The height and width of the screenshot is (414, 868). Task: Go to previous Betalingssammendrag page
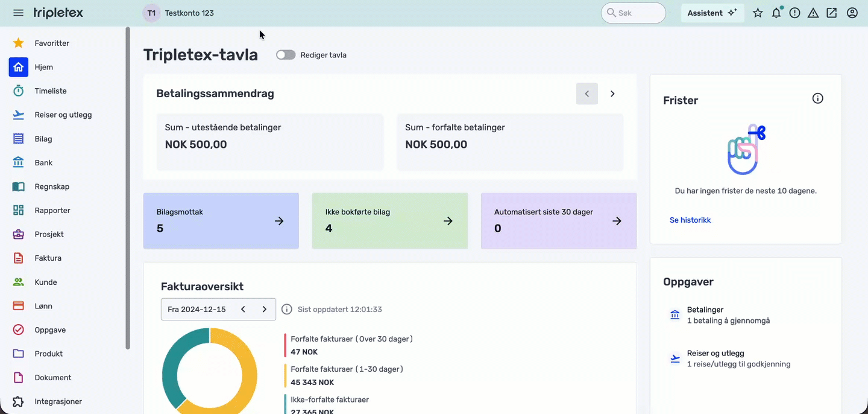[x=587, y=94]
